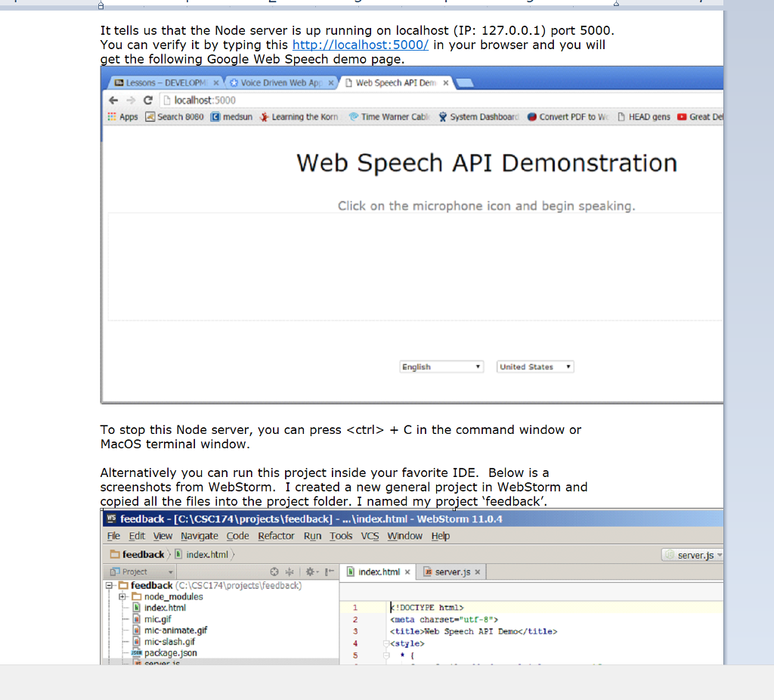Focus the localhost:5000 address bar
Image resolution: width=774 pixels, height=700 pixels.
[x=439, y=101]
